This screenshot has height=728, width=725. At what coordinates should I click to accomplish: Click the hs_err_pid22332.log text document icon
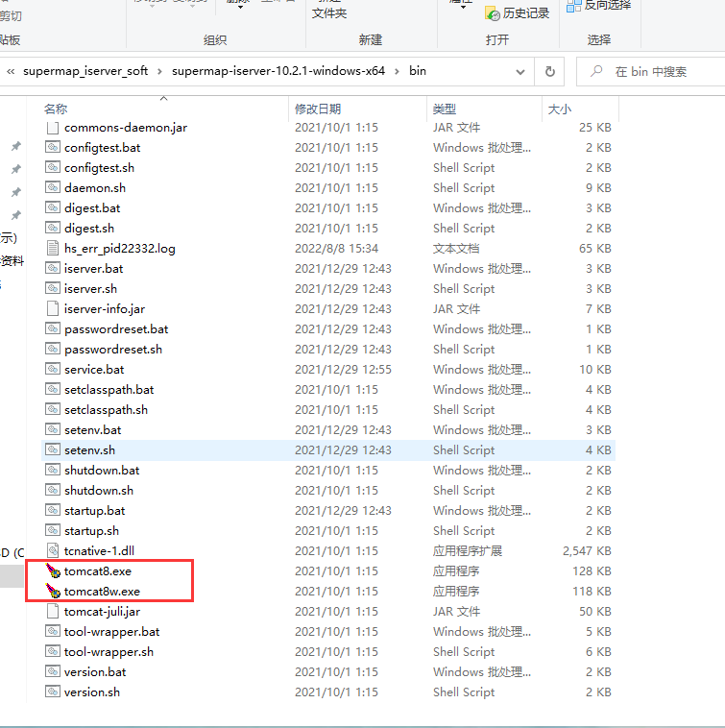click(53, 249)
